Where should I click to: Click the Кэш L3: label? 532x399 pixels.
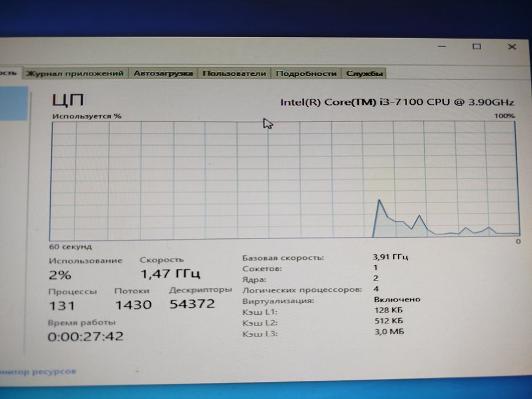260,334
